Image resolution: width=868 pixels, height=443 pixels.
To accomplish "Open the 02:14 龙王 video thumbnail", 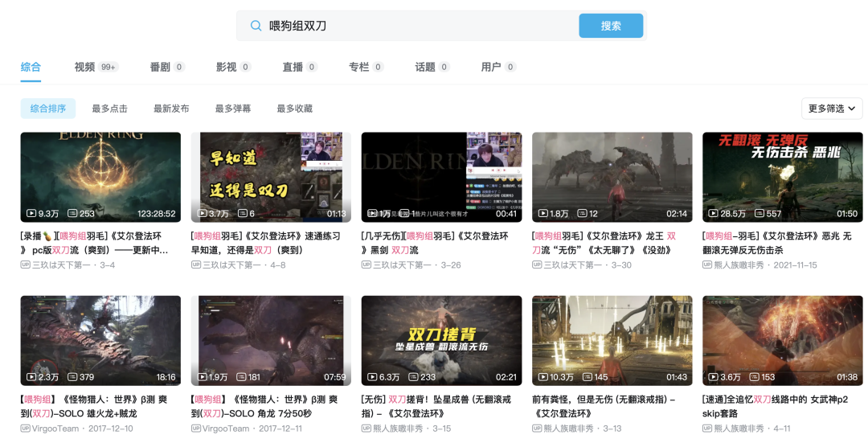I will (x=612, y=177).
